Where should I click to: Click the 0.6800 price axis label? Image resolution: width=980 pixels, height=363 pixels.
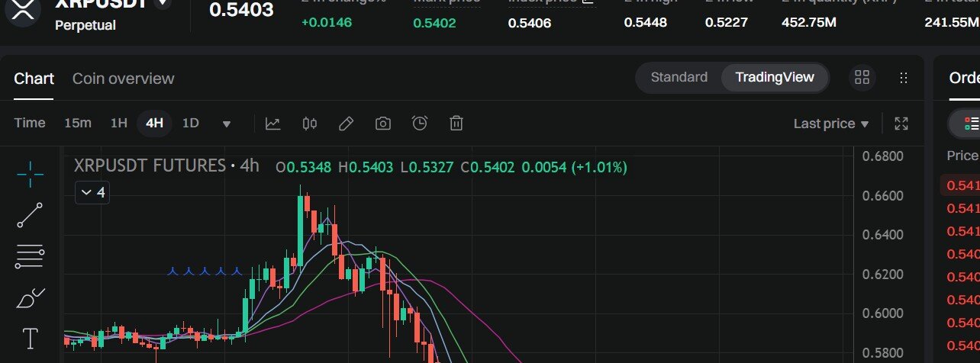(x=882, y=156)
